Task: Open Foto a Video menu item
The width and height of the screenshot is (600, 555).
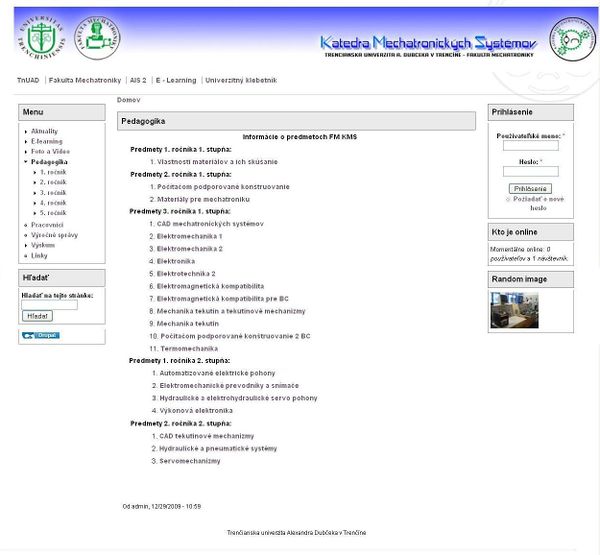Action: (51, 152)
